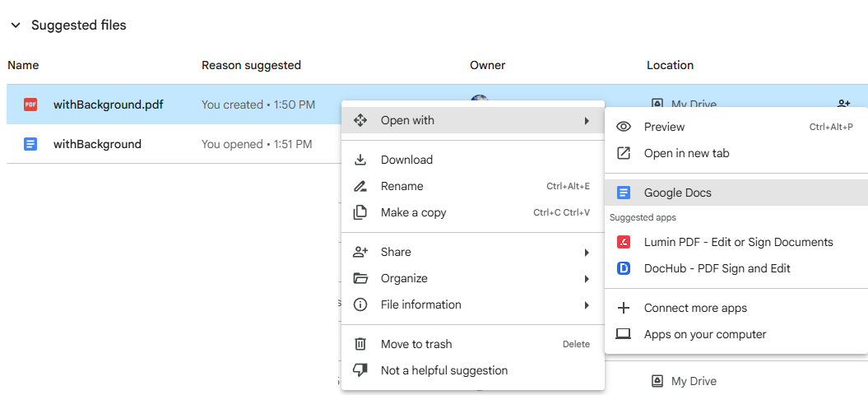Expand the Open with submenu arrow
Viewport: 868px width, 395px height.
pos(587,120)
